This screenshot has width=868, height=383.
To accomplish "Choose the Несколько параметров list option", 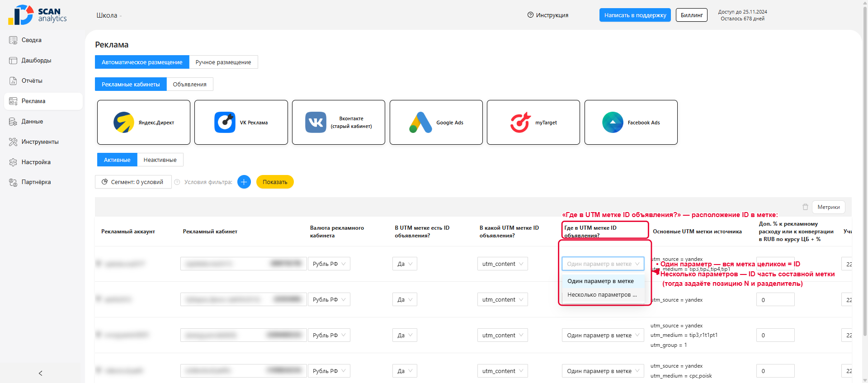I will point(603,295).
